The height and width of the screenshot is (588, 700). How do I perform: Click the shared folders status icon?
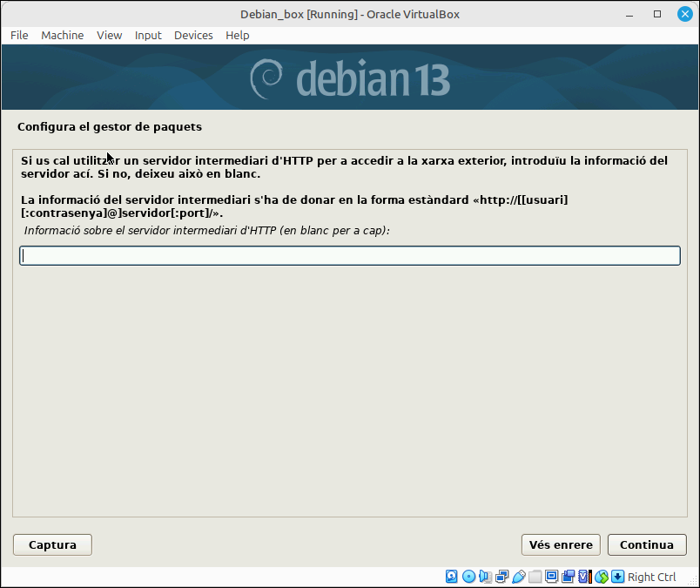[x=535, y=577]
